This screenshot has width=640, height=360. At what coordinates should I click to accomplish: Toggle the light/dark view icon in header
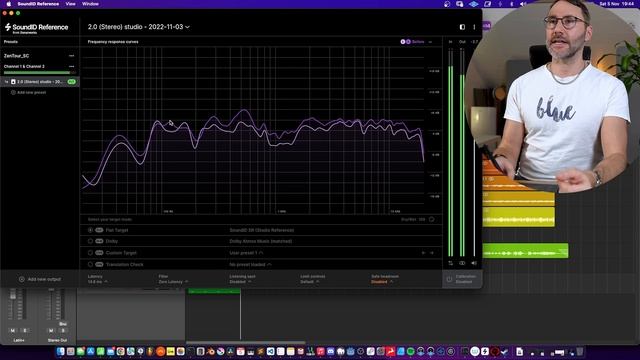pyautogui.click(x=462, y=27)
